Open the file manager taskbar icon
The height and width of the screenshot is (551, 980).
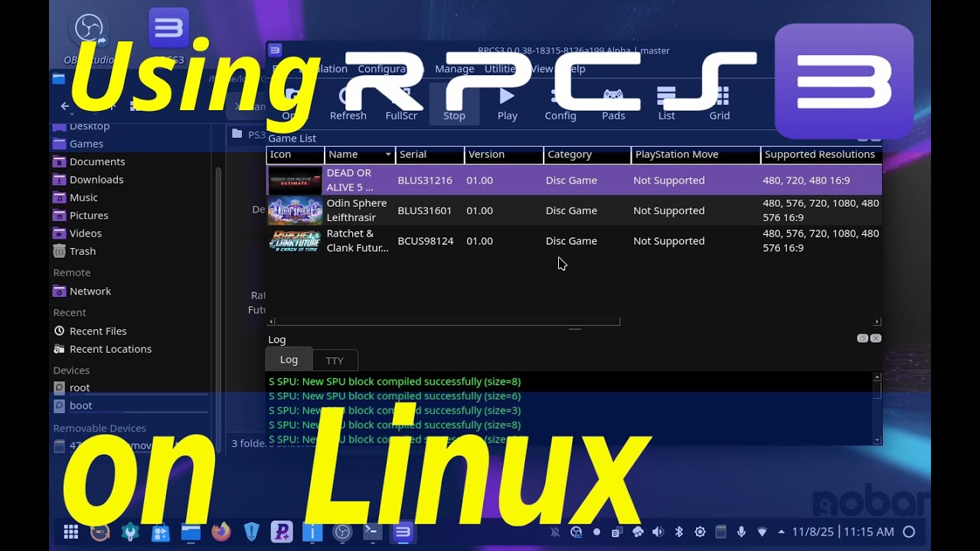[191, 532]
